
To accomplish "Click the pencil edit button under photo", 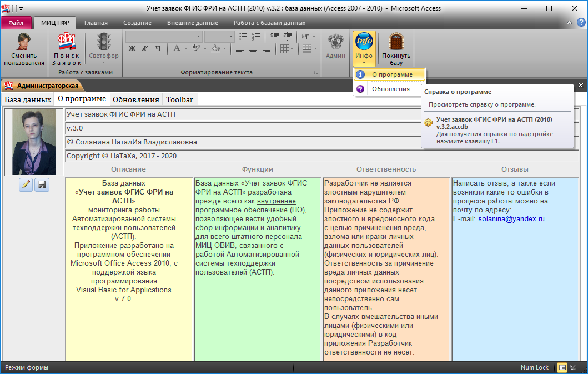I will [26, 185].
